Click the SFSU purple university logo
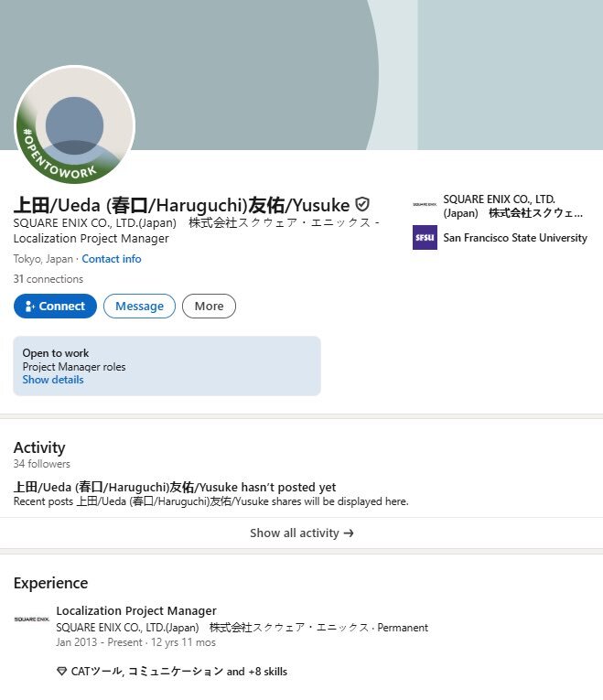The width and height of the screenshot is (603, 700). [425, 238]
